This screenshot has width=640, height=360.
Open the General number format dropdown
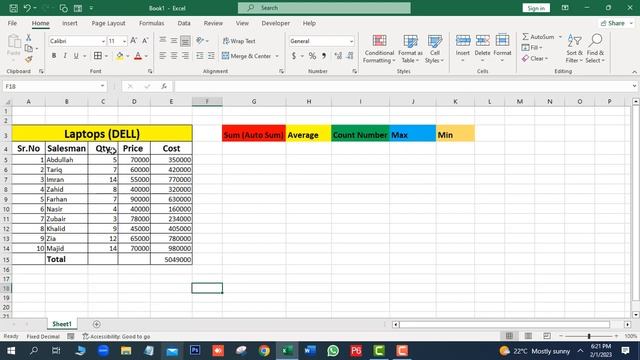pyautogui.click(x=351, y=41)
